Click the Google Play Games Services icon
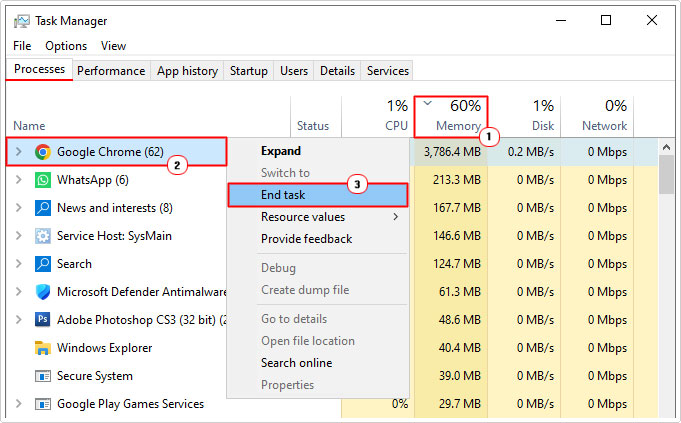 pyautogui.click(x=43, y=404)
